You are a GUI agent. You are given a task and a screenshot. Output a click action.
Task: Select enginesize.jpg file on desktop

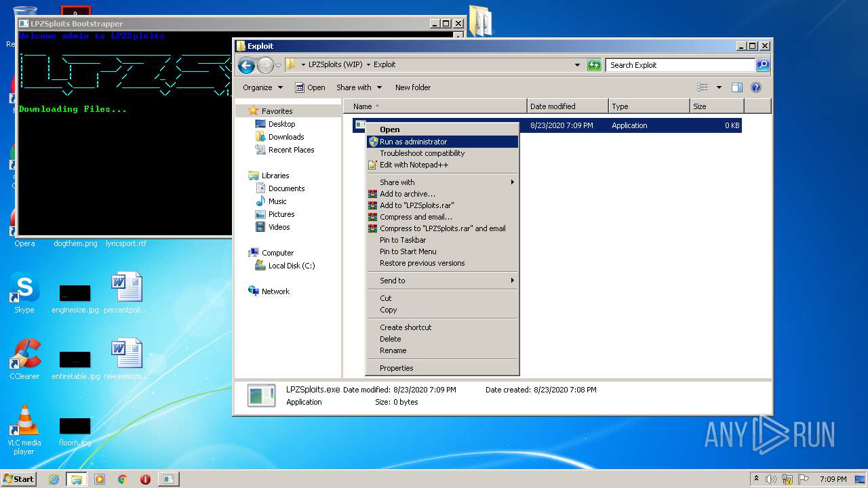(75, 298)
